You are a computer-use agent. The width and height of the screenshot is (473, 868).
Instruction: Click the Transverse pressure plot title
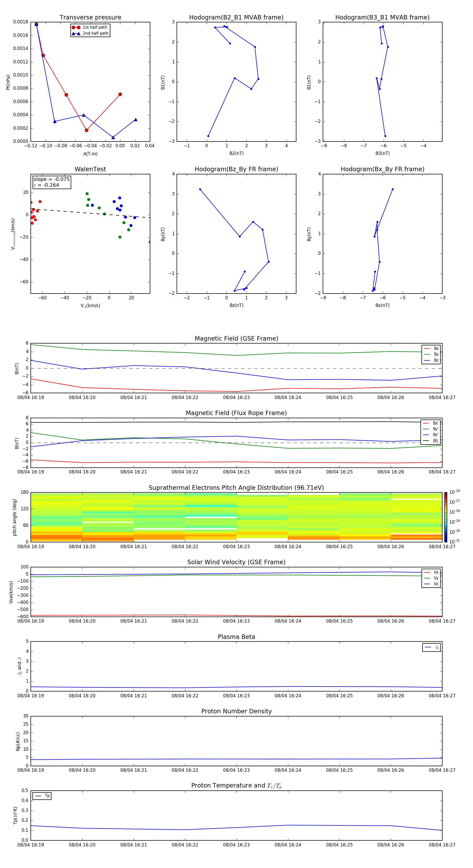[90, 18]
